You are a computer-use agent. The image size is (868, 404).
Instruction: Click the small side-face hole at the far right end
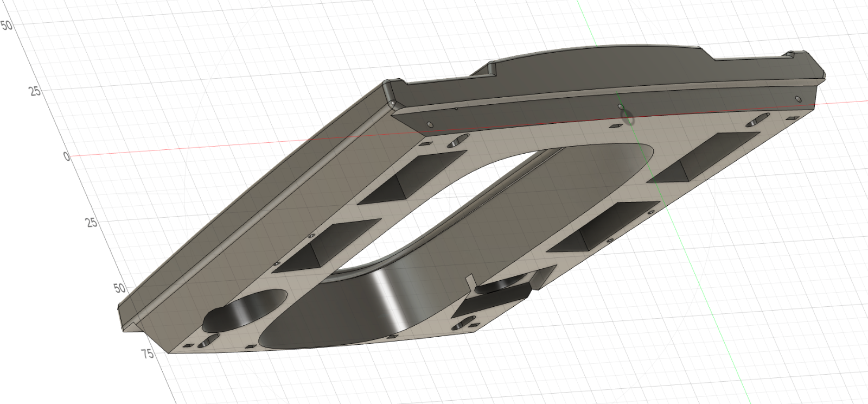(x=797, y=99)
